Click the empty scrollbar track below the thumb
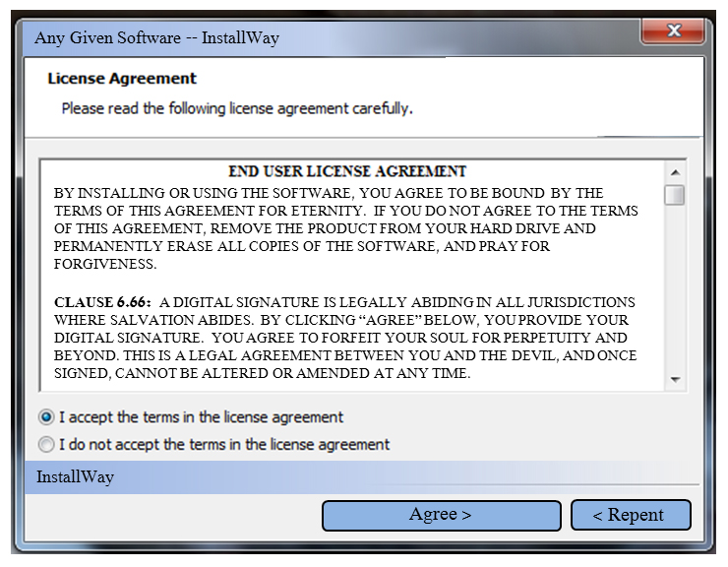The image size is (728, 567). click(675, 295)
